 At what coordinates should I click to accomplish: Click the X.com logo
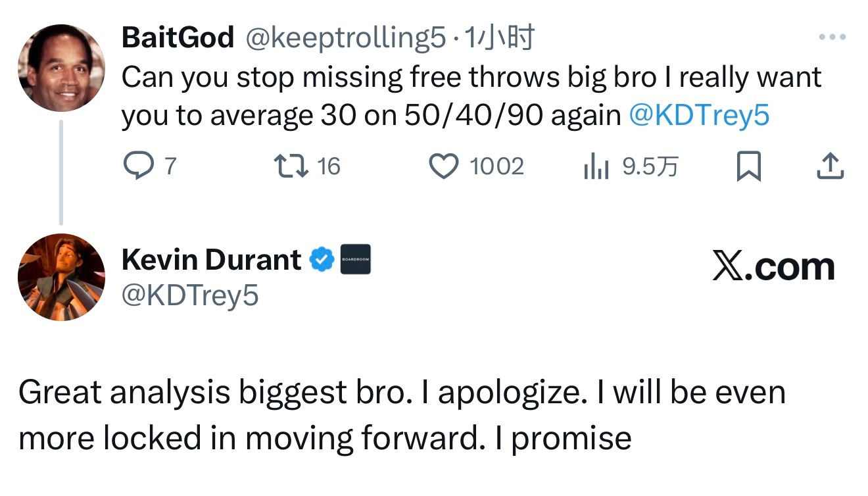pos(773,267)
